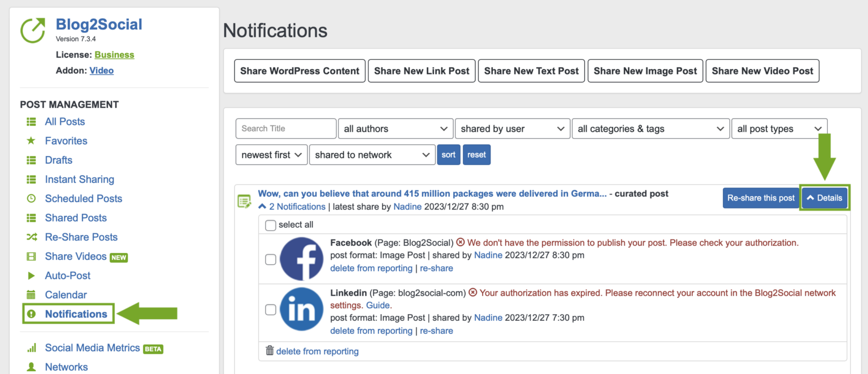Open Share Videos in the sidebar
Screen dimensions: 868x374
click(x=76, y=256)
